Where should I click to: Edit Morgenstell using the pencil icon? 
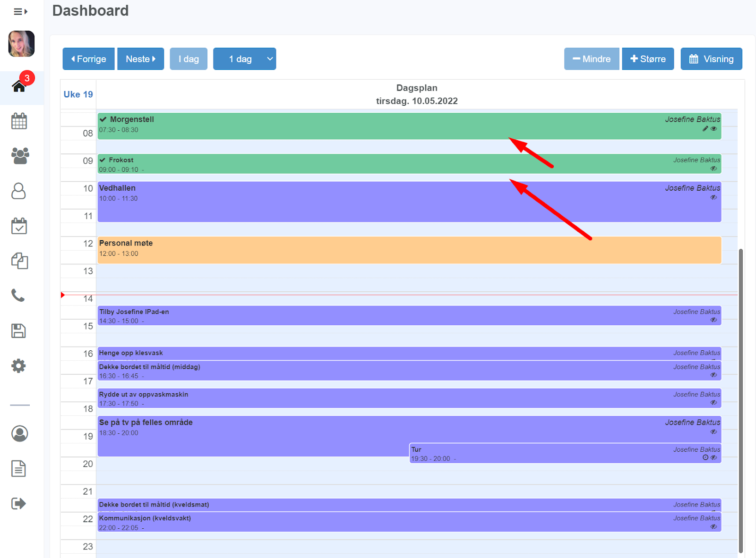tap(705, 128)
